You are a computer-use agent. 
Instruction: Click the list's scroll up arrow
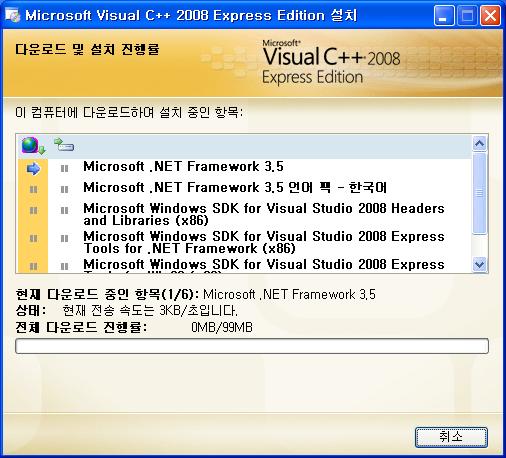coord(479,144)
